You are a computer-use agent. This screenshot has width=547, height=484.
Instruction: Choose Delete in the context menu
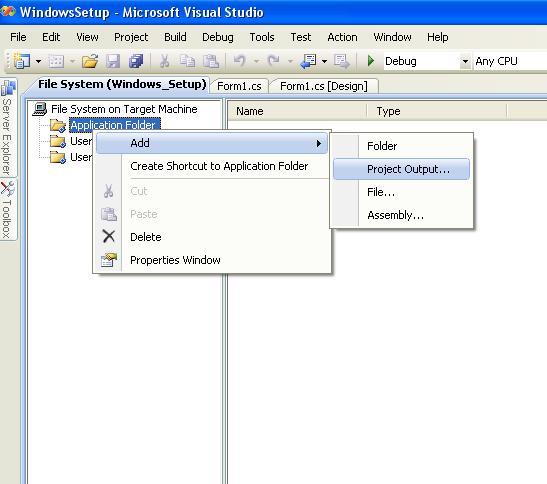point(212,237)
